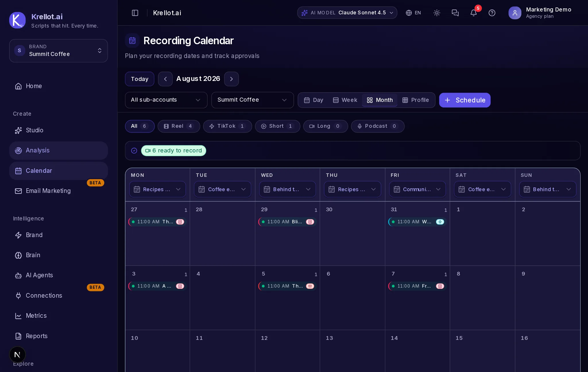Open the AI Model Claude Sonnet 4.5 dropdown
The height and width of the screenshot is (372, 588).
click(347, 13)
